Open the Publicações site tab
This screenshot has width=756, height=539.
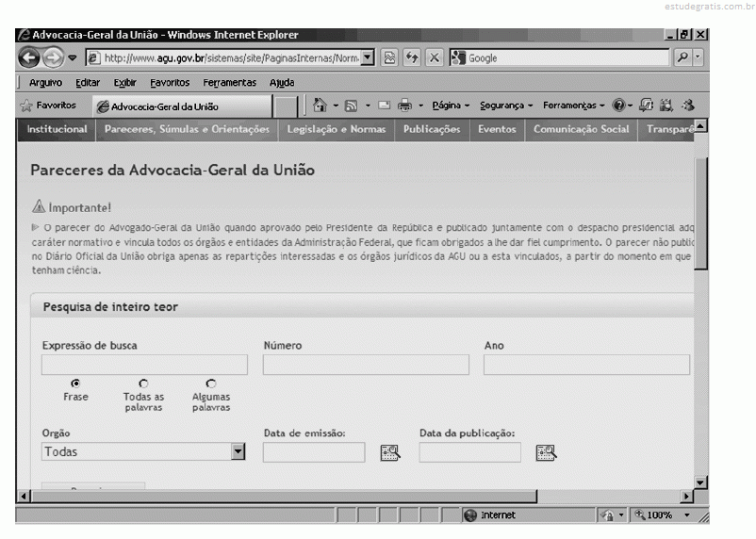[x=432, y=130]
